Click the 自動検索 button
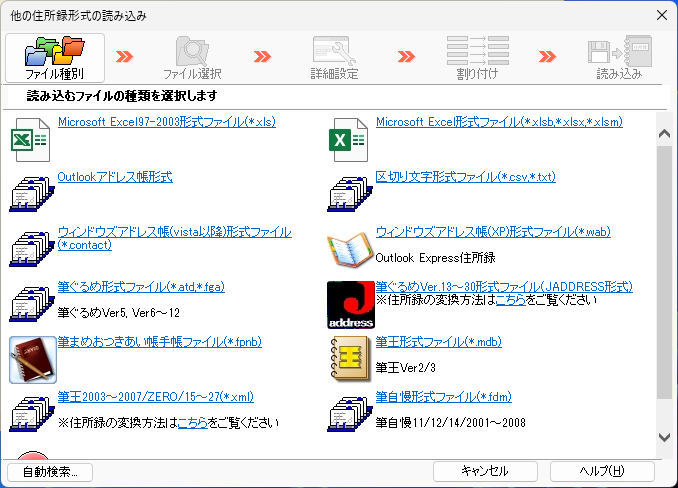The width and height of the screenshot is (678, 488). 50,472
